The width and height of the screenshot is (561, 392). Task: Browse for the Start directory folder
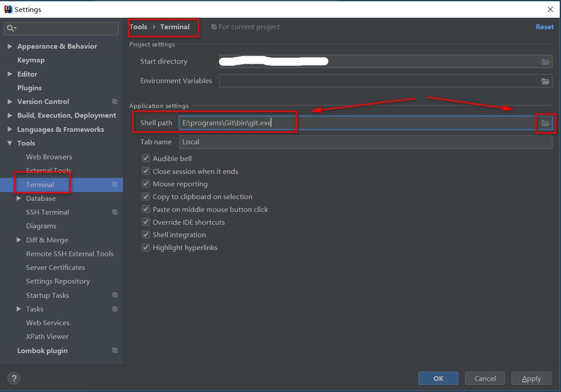pos(546,61)
